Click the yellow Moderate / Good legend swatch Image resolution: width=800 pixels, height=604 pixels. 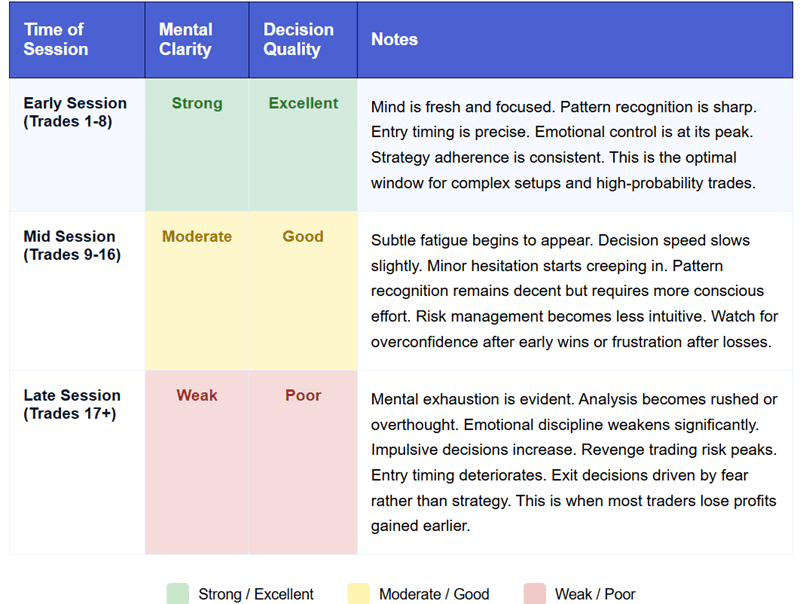[x=358, y=594]
